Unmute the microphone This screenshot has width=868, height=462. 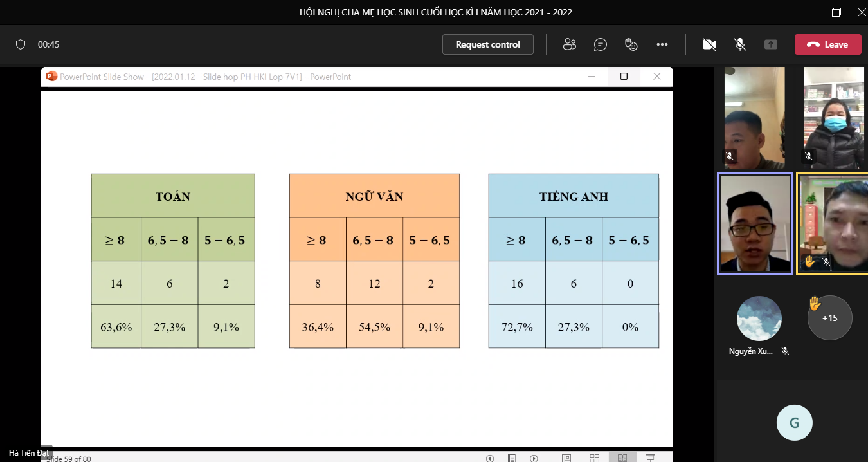point(740,44)
